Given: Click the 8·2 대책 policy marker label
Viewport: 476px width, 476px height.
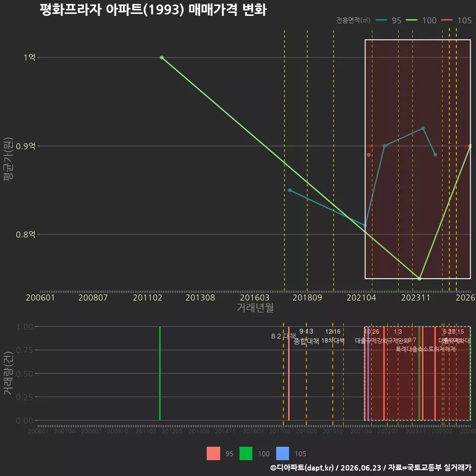Looking at the screenshot, I should click(x=283, y=336).
